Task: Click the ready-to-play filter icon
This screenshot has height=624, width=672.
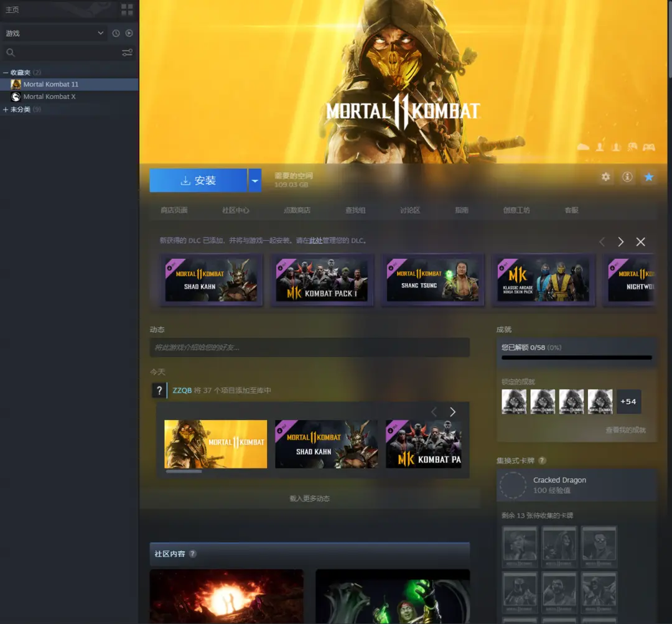Action: [129, 34]
